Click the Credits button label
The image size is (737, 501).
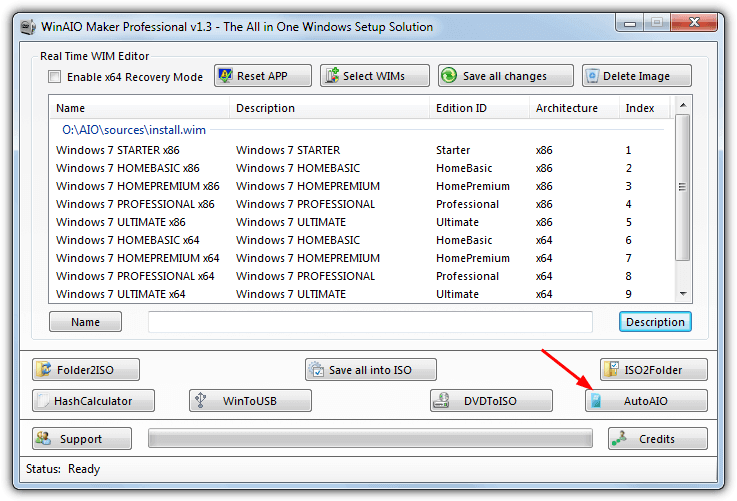657,439
